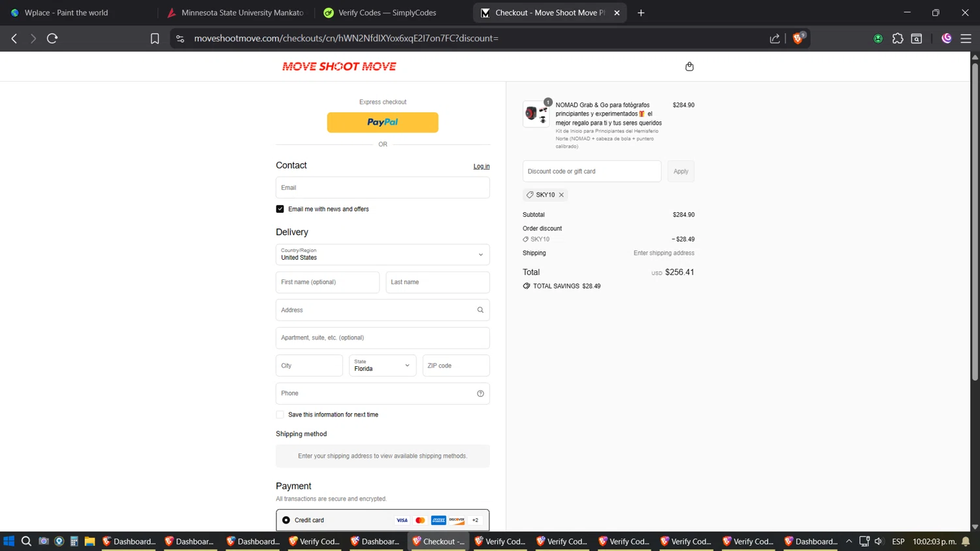Click the Apartment, suite, etc. field
Screen dimensions: 980x551
(x=383, y=338)
